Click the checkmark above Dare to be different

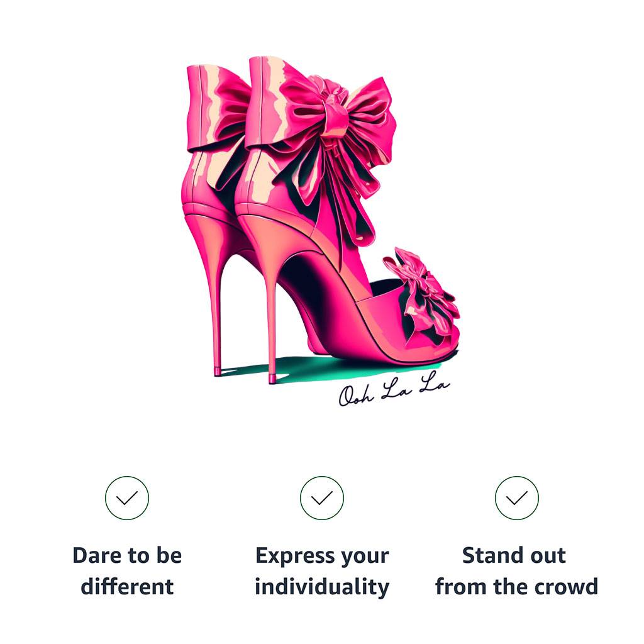coord(127,498)
